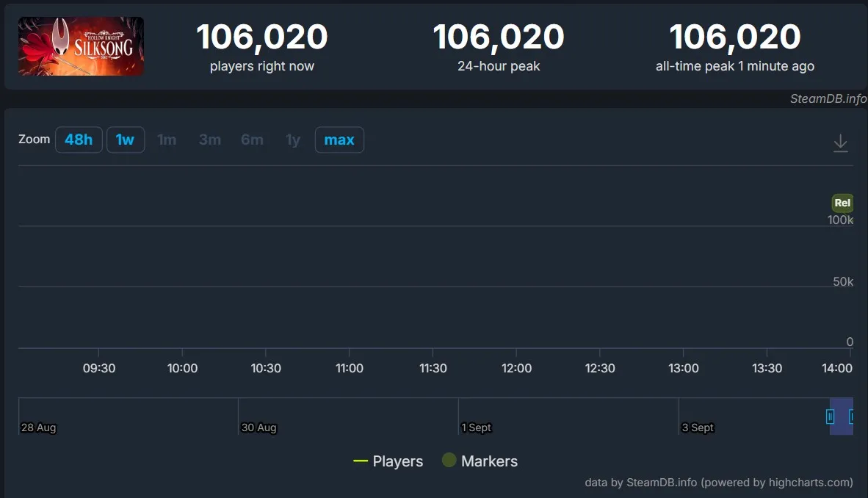Toggle the Players series in legend

tap(388, 461)
